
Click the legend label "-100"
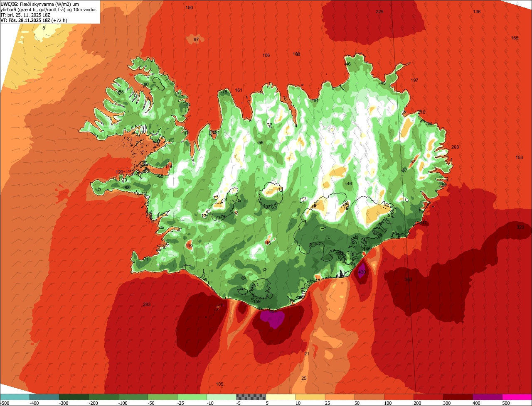tap(123, 403)
